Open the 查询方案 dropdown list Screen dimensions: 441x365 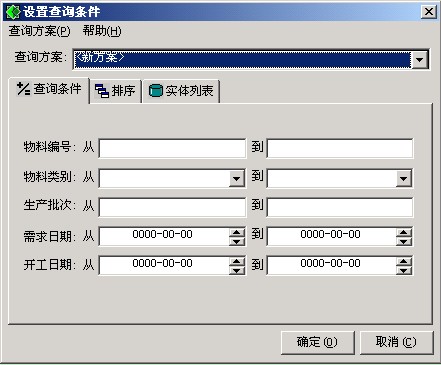click(x=419, y=60)
